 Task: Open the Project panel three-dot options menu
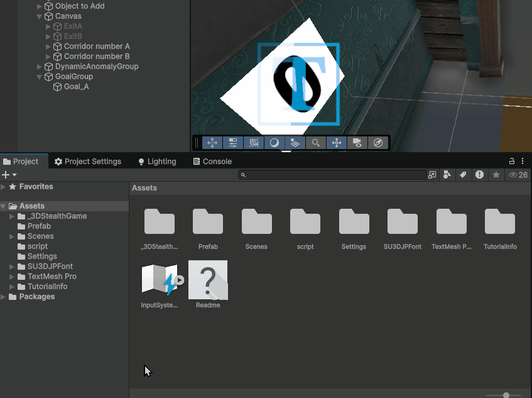tap(523, 161)
